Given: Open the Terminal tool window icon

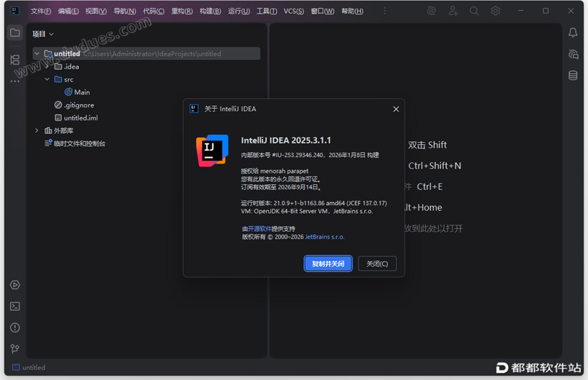Looking at the screenshot, I should pyautogui.click(x=15, y=306).
